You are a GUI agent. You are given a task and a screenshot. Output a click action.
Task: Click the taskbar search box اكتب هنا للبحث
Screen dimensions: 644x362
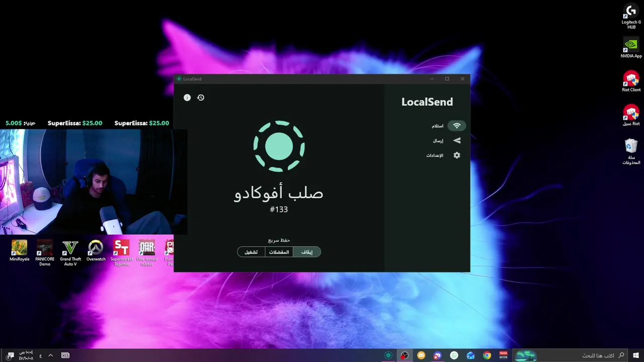pos(570,355)
